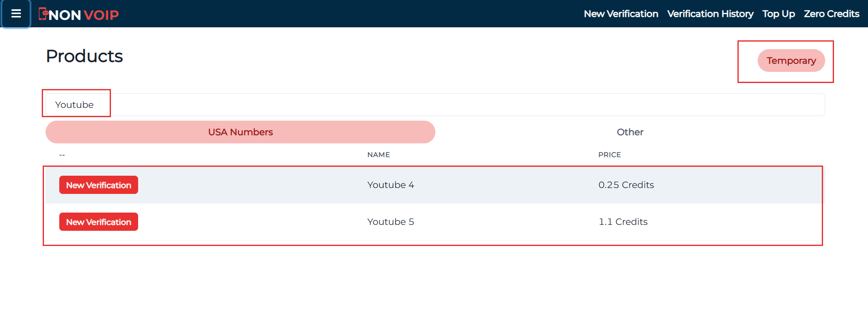Image resolution: width=868 pixels, height=315 pixels.
Task: Switch to the Other tab
Action: coord(630,132)
